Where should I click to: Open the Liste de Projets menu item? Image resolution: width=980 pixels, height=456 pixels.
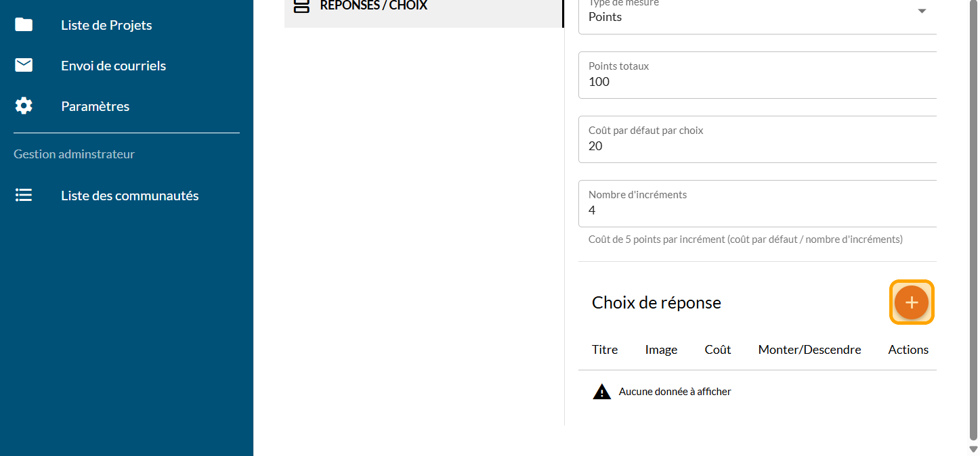pos(106,25)
